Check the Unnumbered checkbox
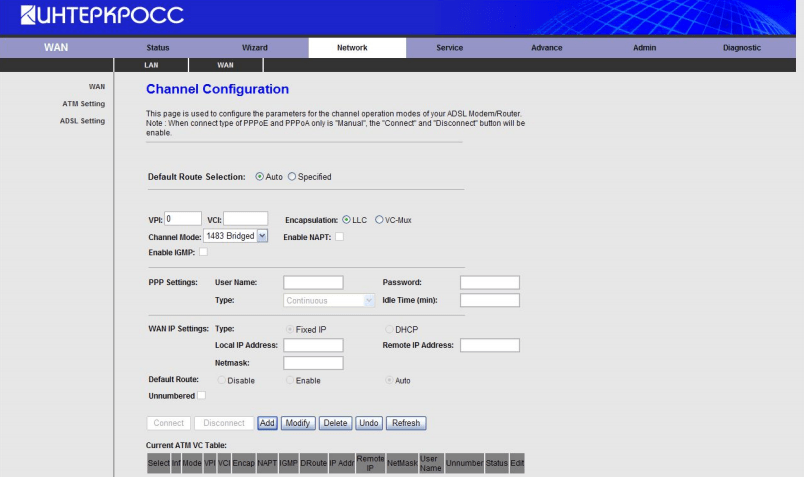This screenshot has width=804, height=477. point(201,396)
